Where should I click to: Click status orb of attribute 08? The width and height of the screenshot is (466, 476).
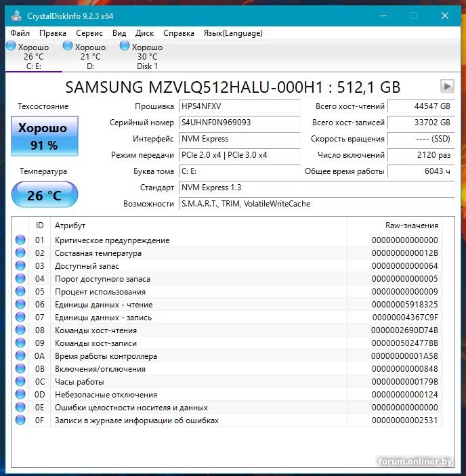pyautogui.click(x=20, y=330)
